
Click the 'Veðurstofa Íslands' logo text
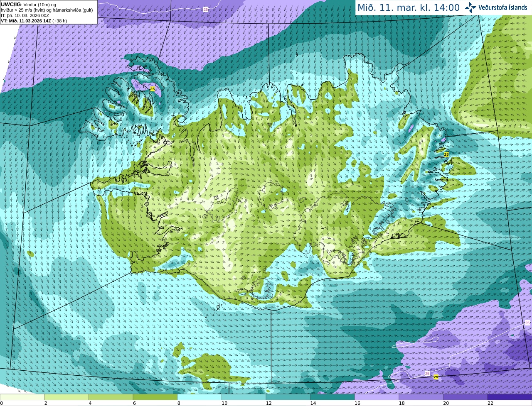[502, 7]
